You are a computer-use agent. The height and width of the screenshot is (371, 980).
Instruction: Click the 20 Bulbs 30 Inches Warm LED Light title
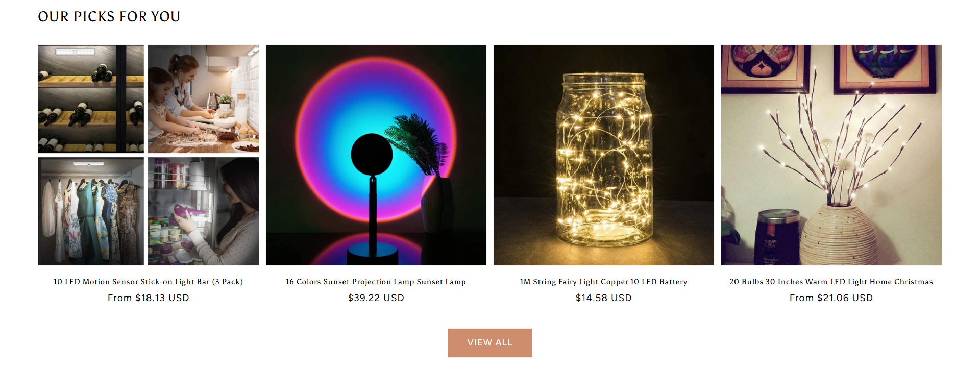pos(831,282)
